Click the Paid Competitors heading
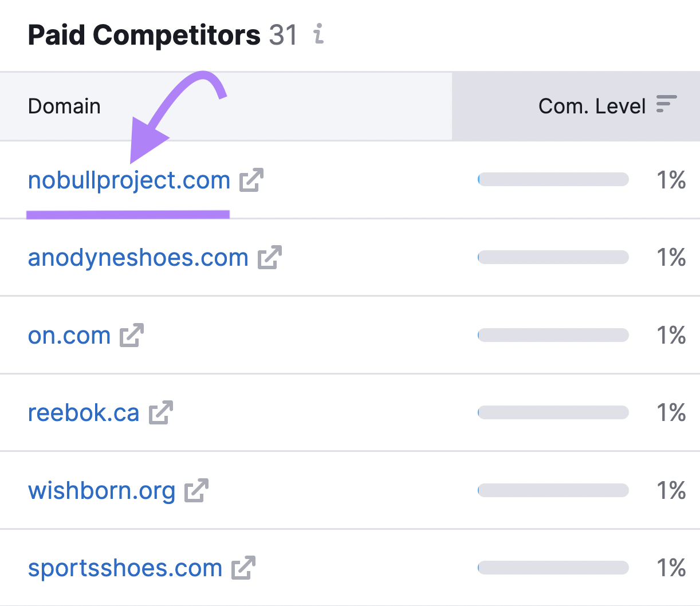This screenshot has height=606, width=700. [x=144, y=35]
